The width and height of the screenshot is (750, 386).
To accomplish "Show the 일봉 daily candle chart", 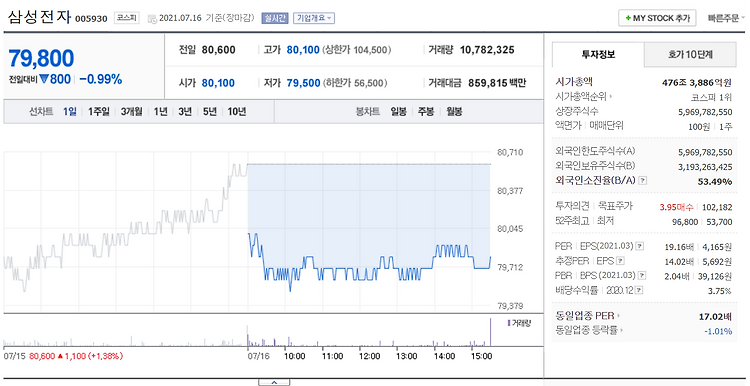I will (x=398, y=111).
